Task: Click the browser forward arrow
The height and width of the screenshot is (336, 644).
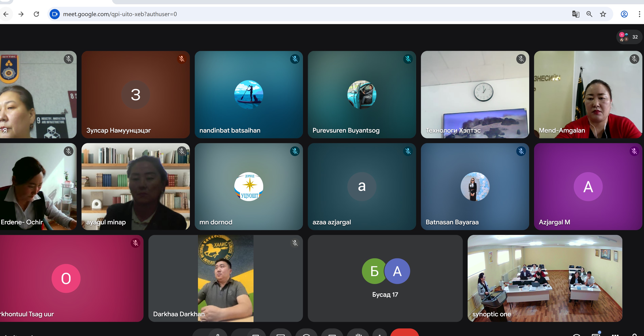Action: [21, 14]
